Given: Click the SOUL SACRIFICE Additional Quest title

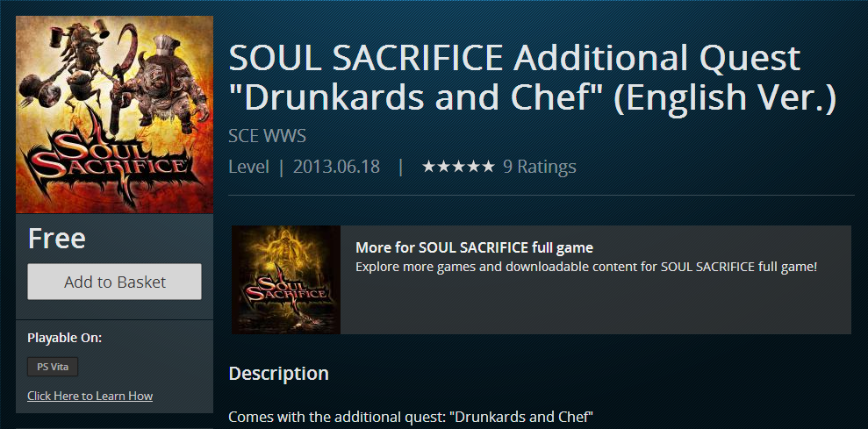Looking at the screenshot, I should [513, 59].
